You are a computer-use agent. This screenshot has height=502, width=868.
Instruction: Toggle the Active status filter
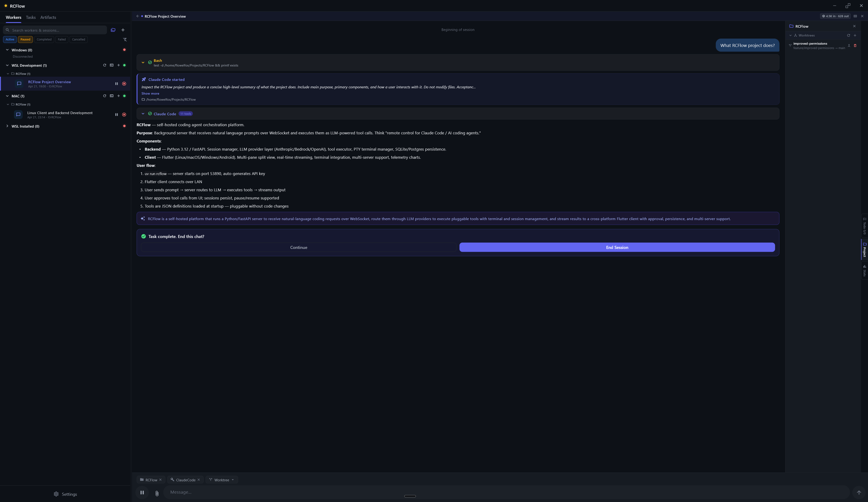[x=10, y=39]
